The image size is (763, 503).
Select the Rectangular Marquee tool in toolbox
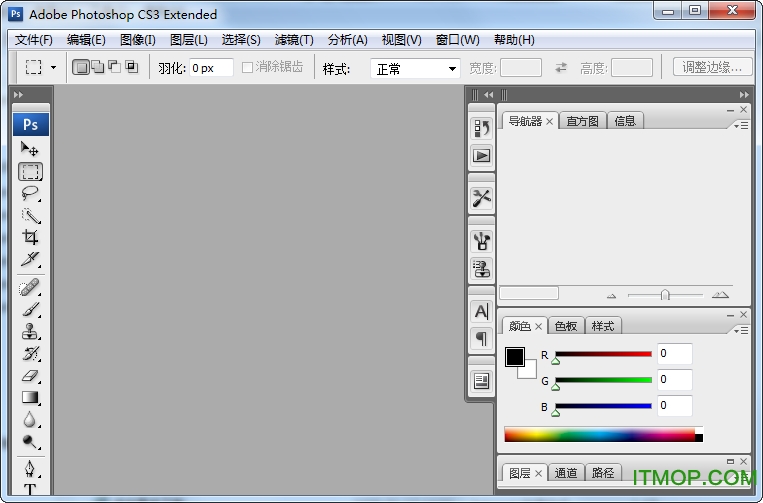click(30, 171)
